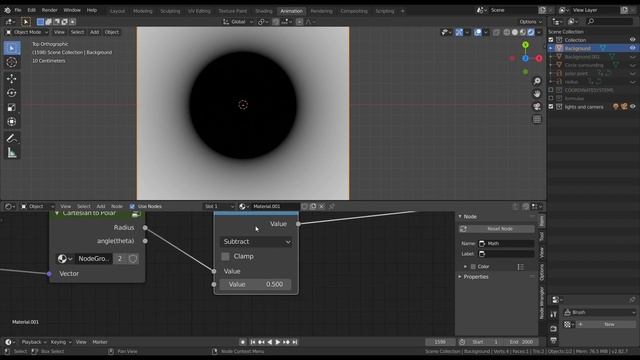The width and height of the screenshot is (640, 360).
Task: Open the Render menu
Action: pos(49,10)
